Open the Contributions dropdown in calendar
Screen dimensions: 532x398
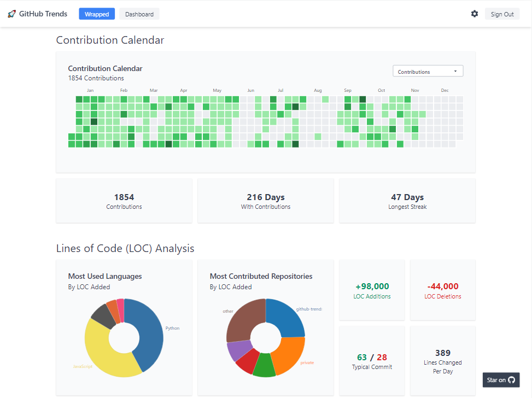[428, 72]
